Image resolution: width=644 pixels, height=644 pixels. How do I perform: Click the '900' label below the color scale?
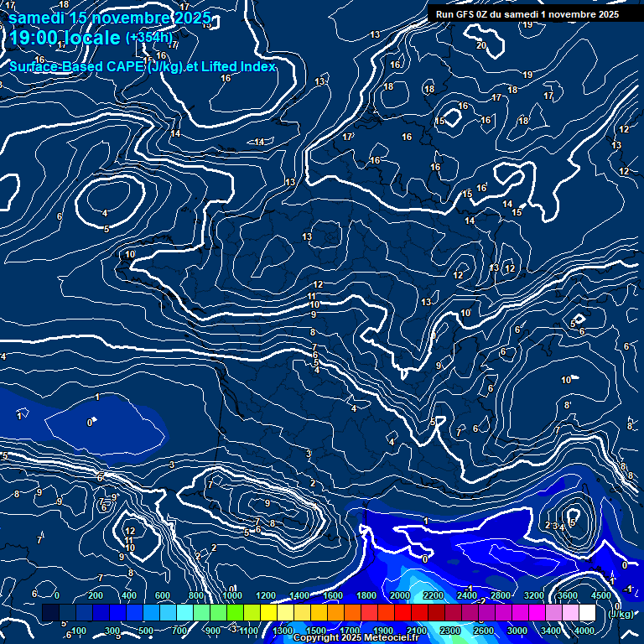point(213,631)
